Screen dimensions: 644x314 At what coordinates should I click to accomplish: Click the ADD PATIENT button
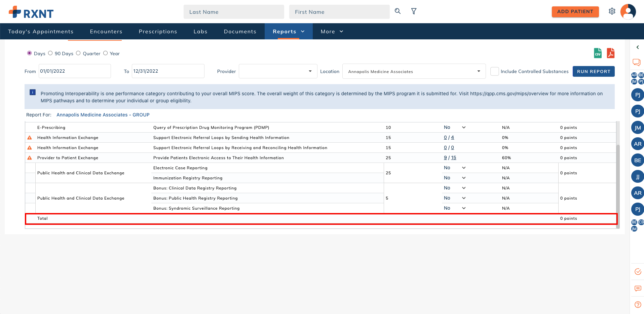(x=575, y=11)
